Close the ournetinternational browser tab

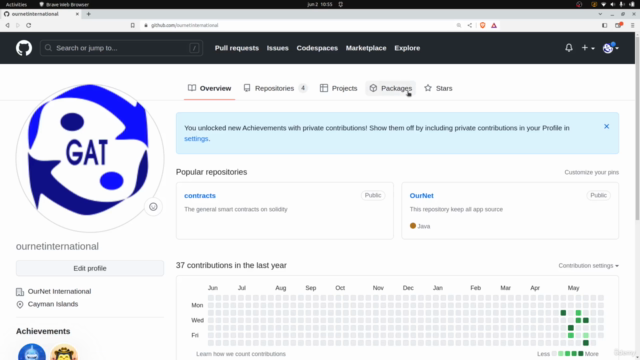[x=77, y=14]
